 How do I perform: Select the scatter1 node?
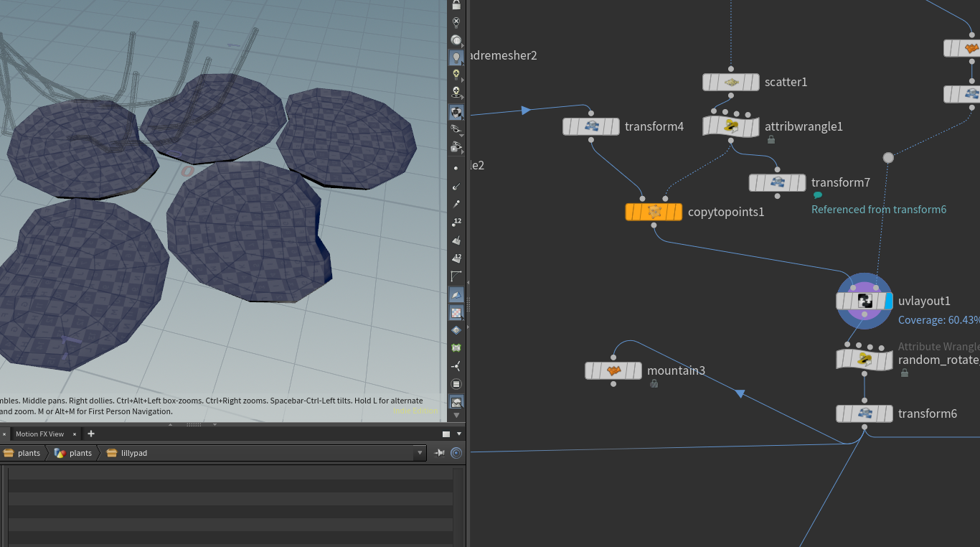(x=731, y=82)
